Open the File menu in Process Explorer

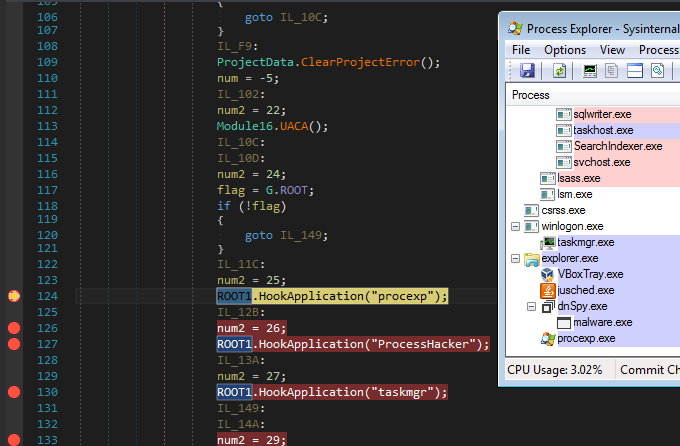pos(521,50)
